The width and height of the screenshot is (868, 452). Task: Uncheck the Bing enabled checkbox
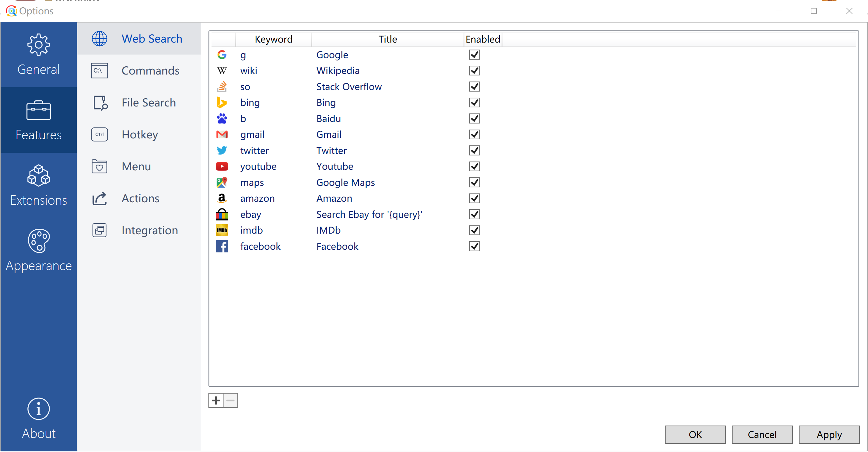click(x=474, y=103)
